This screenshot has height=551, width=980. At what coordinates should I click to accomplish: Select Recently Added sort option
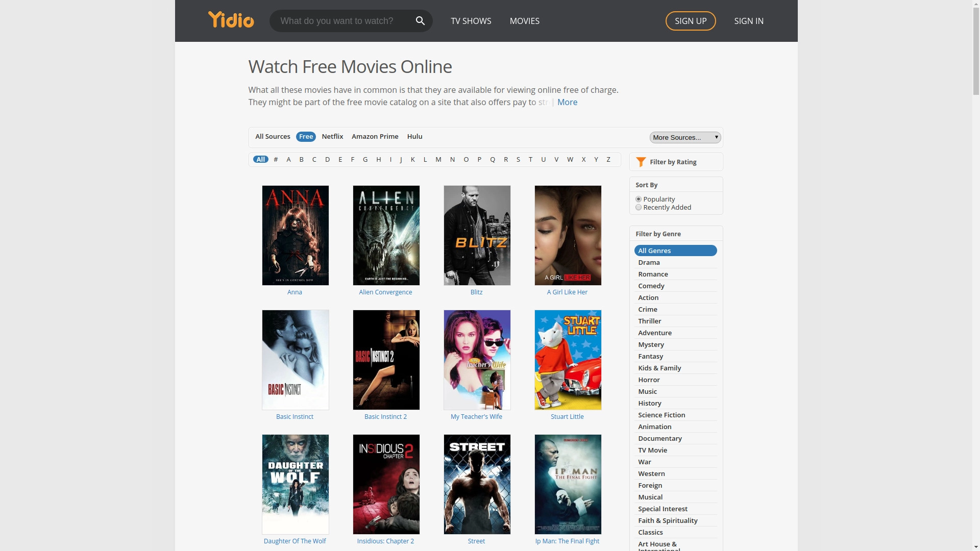(x=638, y=207)
